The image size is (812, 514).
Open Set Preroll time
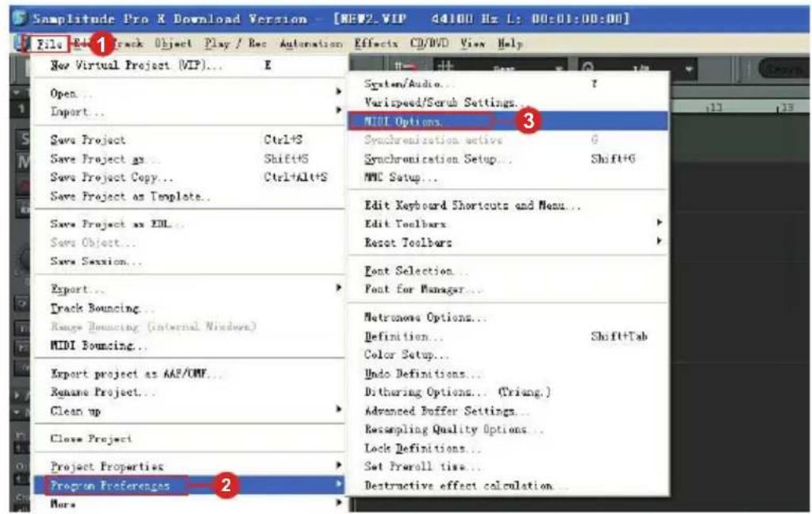click(509, 467)
